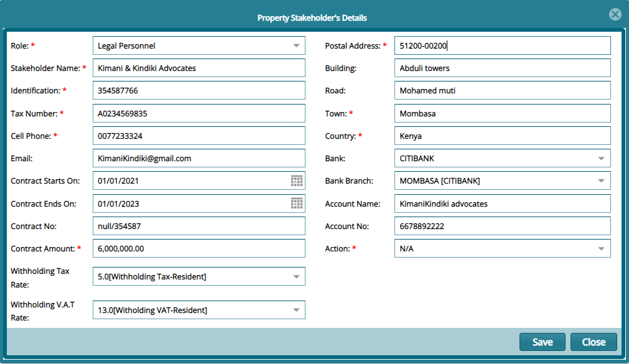Image resolution: width=629 pixels, height=364 pixels.
Task: Save the stakeholder details
Action: [543, 342]
